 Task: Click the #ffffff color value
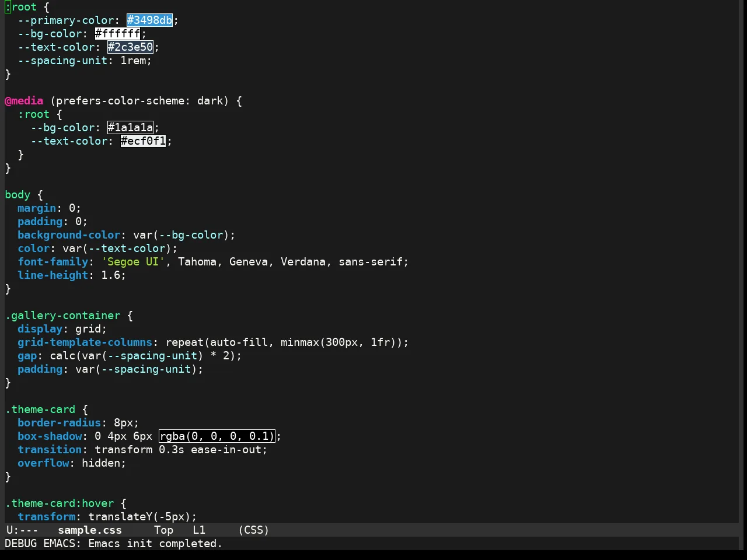[x=118, y=34]
